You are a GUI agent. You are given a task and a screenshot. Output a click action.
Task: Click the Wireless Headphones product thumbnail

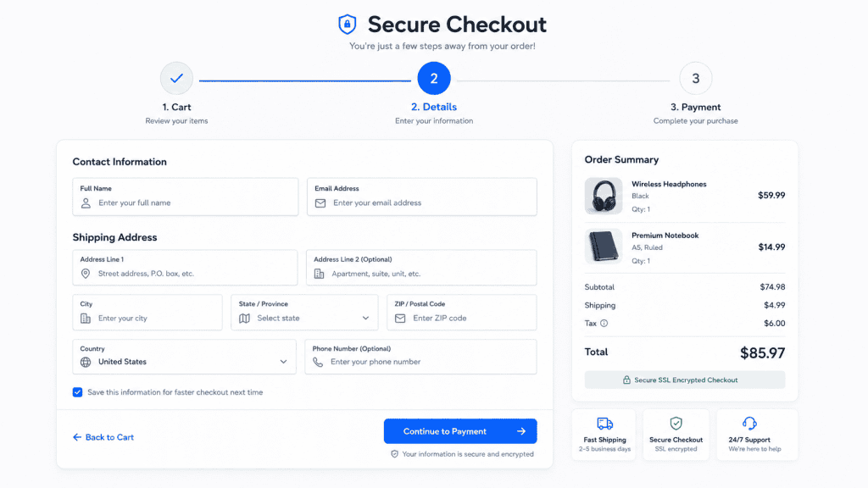point(604,196)
